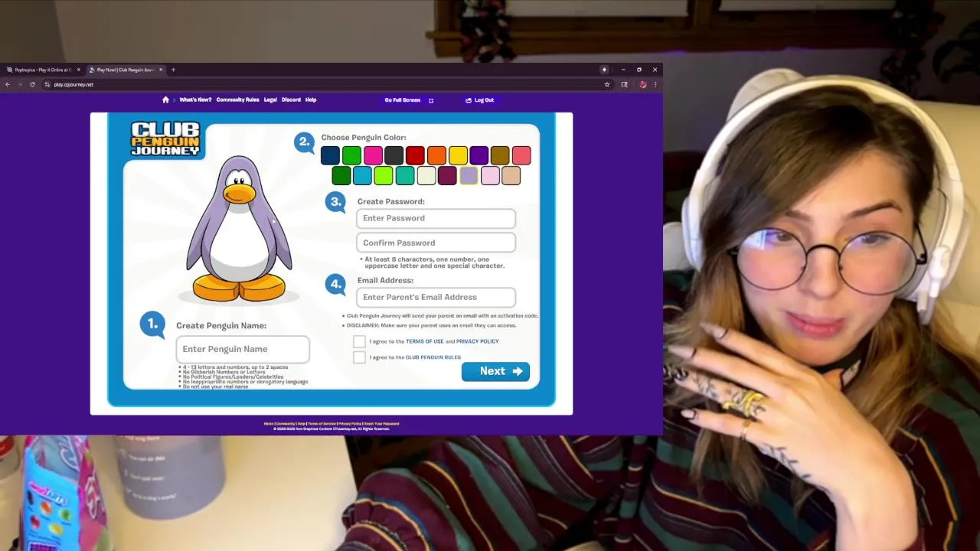Choose the bright green penguin color
The height and width of the screenshot is (551, 980).
[x=351, y=155]
